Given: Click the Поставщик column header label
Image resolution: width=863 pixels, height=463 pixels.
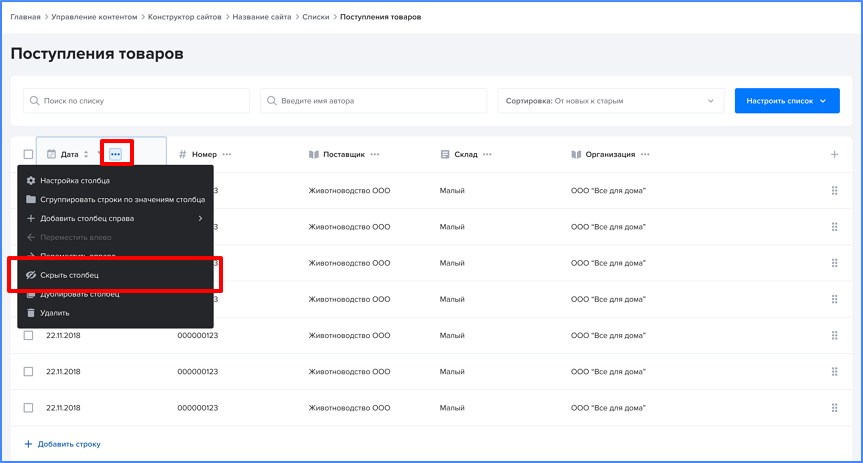Looking at the screenshot, I should (344, 155).
